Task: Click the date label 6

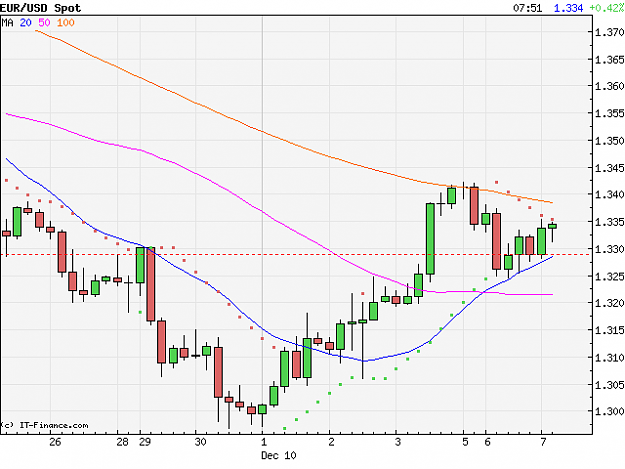Action: [487, 442]
